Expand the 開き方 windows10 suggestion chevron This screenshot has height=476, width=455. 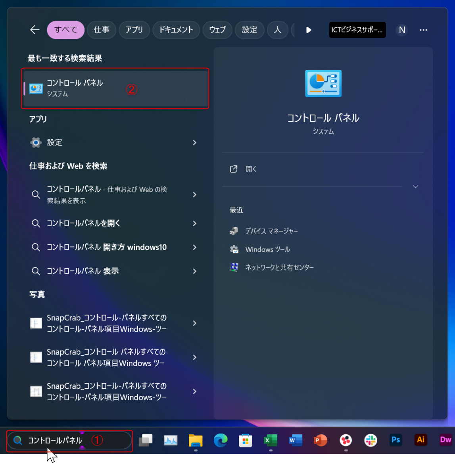(195, 247)
